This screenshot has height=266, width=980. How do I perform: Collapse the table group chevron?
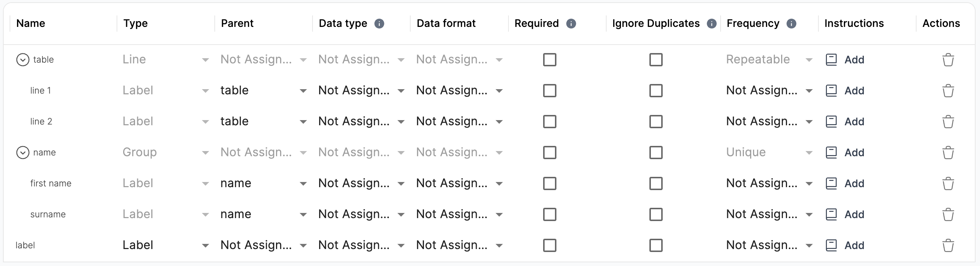[23, 60]
